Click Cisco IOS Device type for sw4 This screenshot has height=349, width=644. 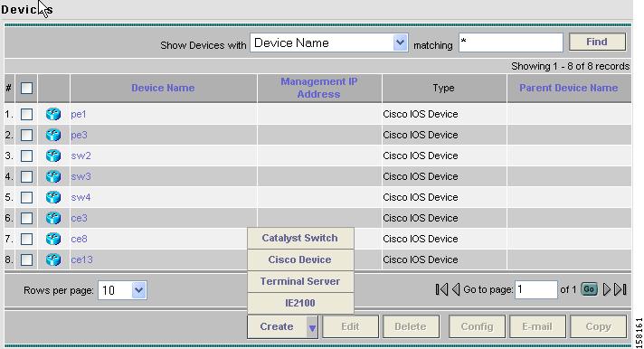pos(421,197)
